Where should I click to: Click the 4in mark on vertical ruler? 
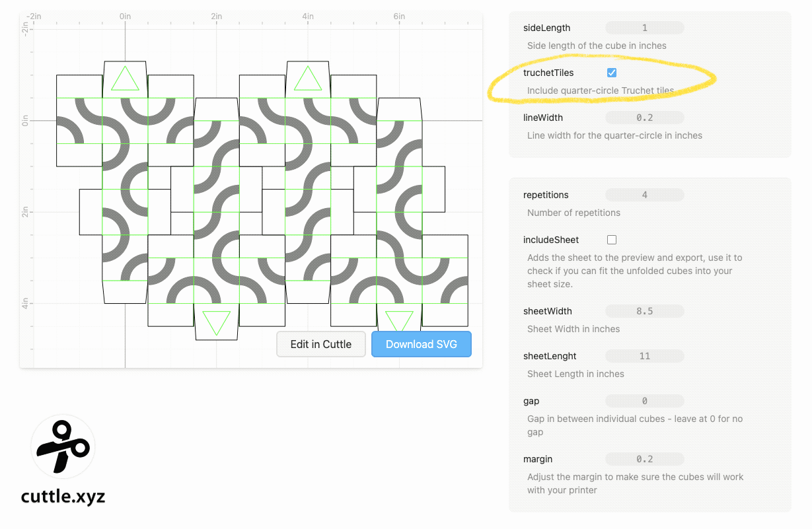[x=25, y=303]
